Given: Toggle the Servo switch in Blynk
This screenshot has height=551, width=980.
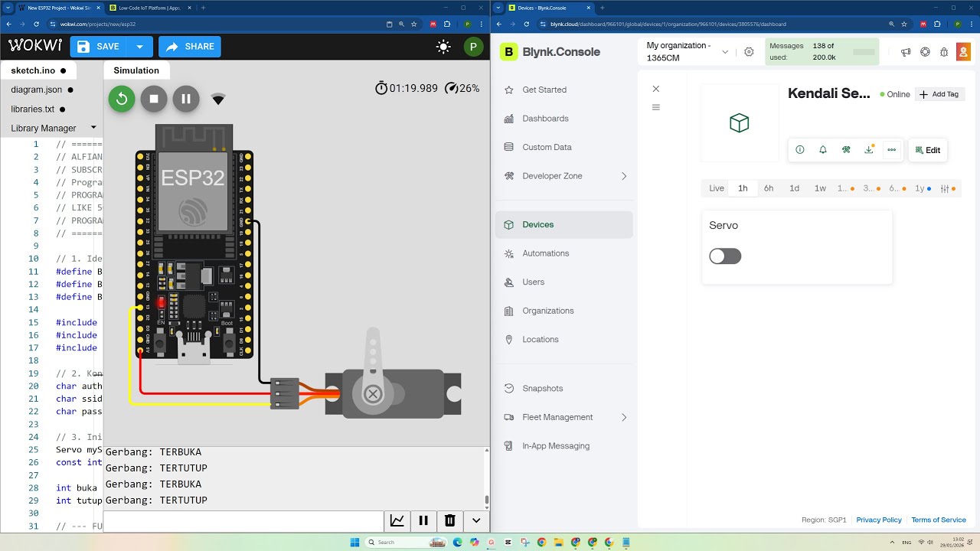Looking at the screenshot, I should [x=725, y=256].
